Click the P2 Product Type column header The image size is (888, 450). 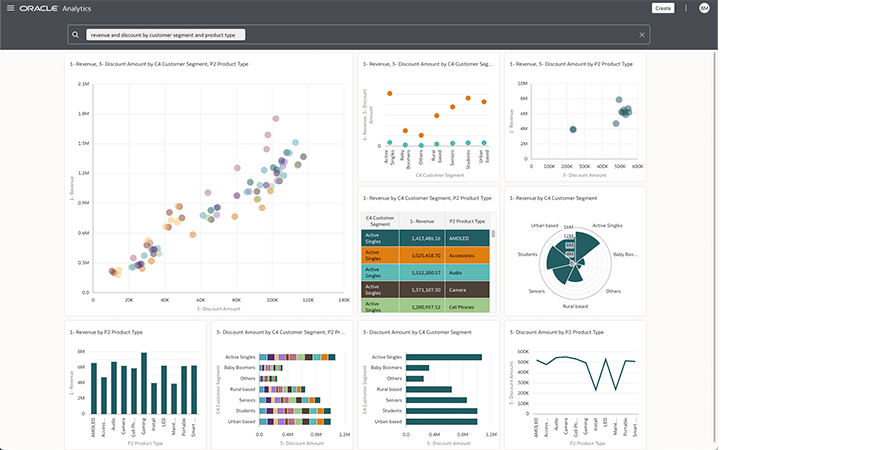pyautogui.click(x=467, y=221)
